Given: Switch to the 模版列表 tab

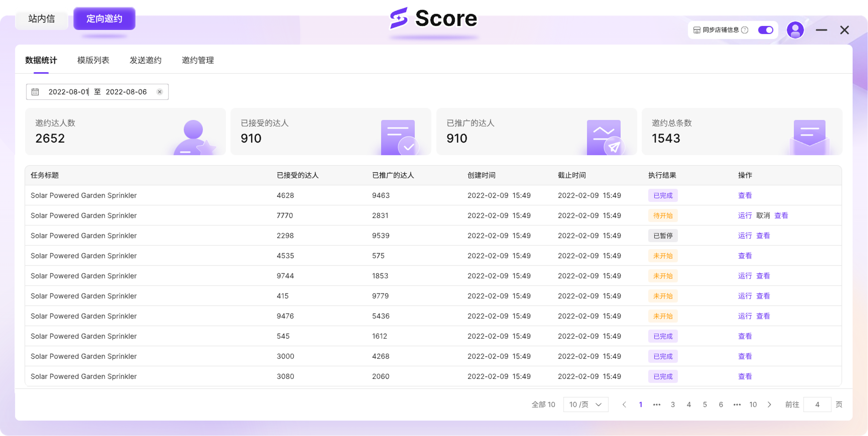Looking at the screenshot, I should [x=93, y=60].
